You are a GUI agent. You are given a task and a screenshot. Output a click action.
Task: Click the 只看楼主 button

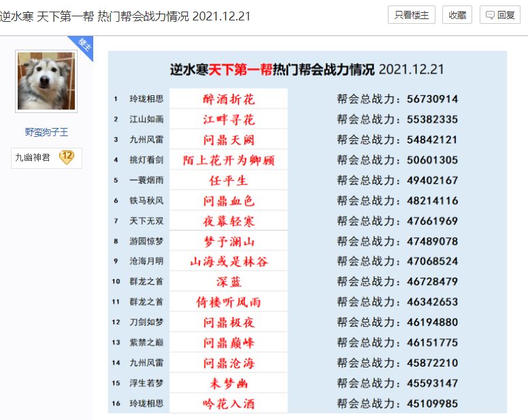(x=411, y=15)
